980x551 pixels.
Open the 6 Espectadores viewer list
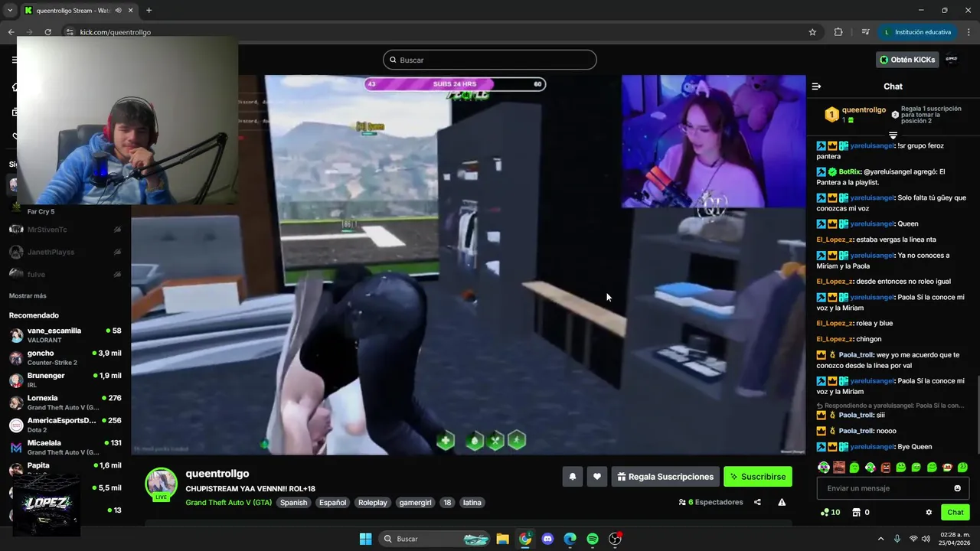coord(710,502)
